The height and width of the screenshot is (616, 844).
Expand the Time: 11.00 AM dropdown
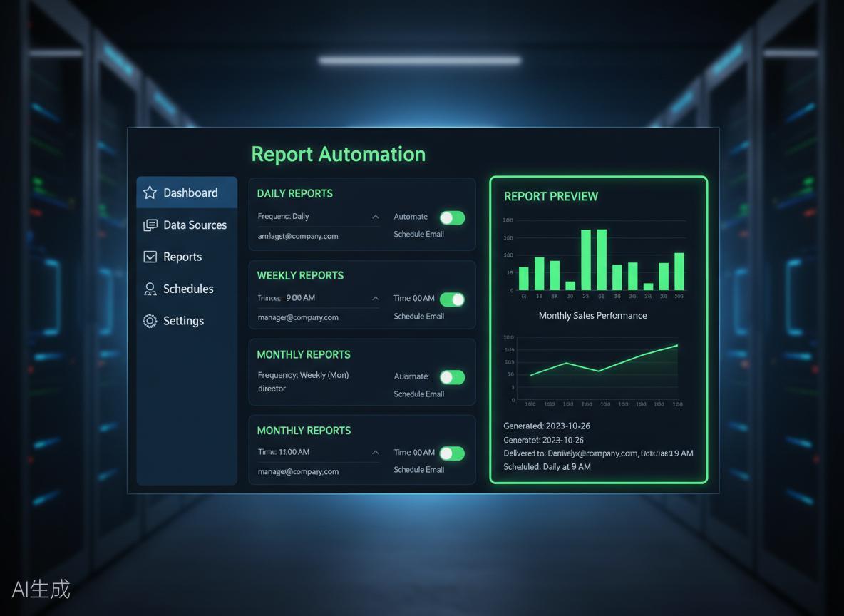[376, 453]
